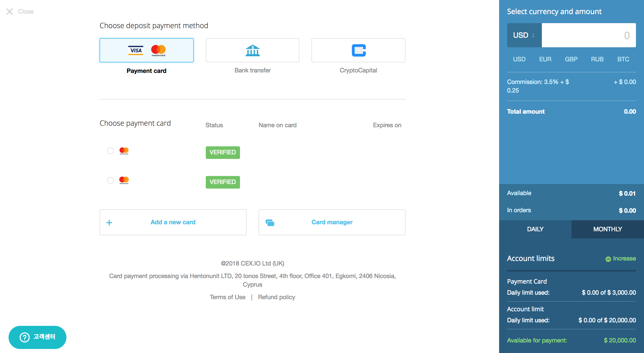The width and height of the screenshot is (644, 353).
Task: Click the first card's Mastercard logo
Action: 124,151
